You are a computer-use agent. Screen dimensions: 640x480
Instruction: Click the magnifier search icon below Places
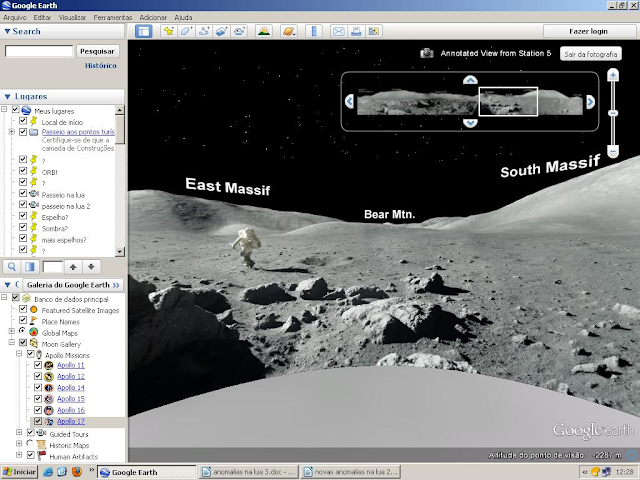coord(12,267)
